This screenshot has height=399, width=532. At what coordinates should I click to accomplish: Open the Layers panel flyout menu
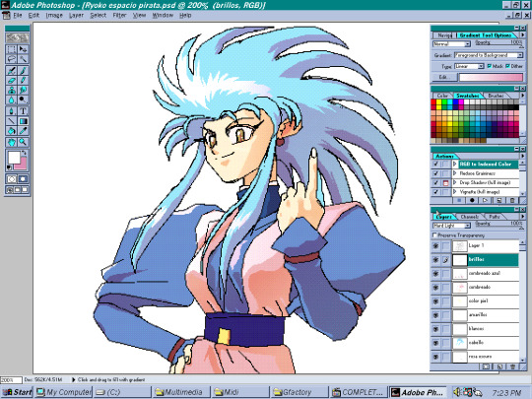point(522,216)
